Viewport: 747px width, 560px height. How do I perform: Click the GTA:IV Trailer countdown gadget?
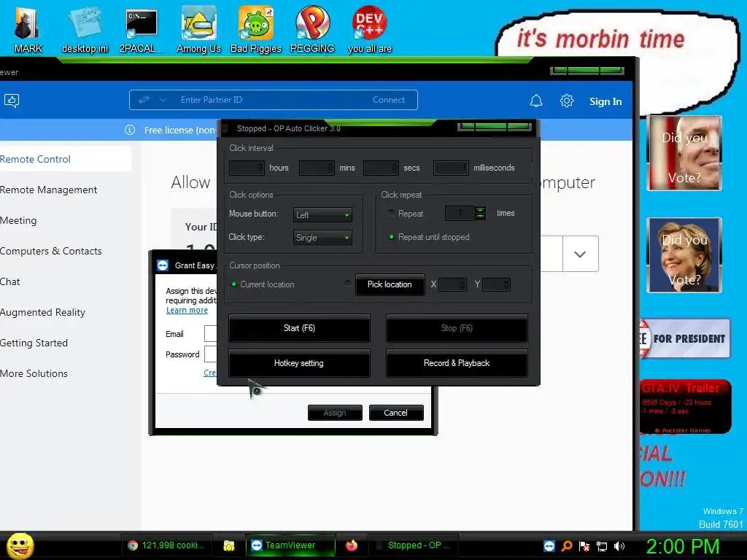coord(686,407)
